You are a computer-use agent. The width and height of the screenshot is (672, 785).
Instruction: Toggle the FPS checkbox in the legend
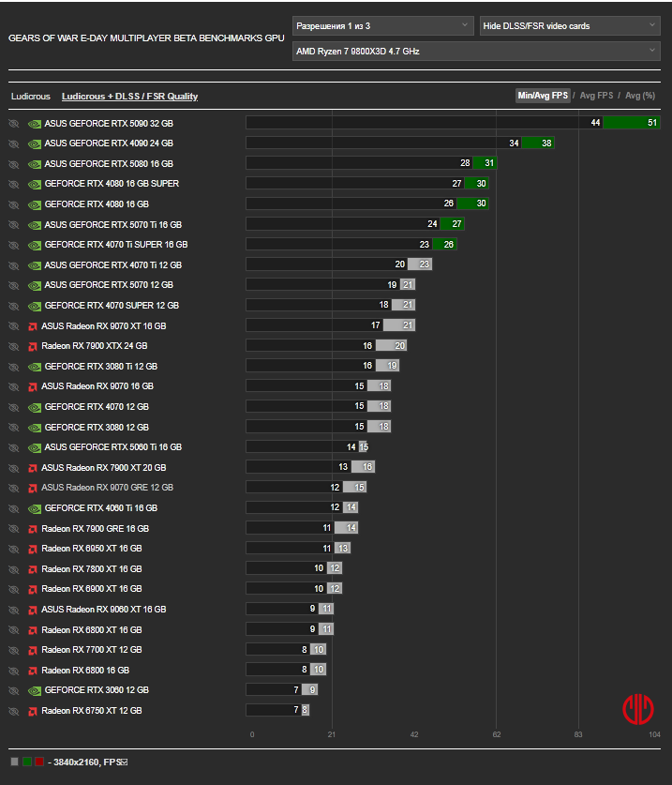[x=125, y=762]
